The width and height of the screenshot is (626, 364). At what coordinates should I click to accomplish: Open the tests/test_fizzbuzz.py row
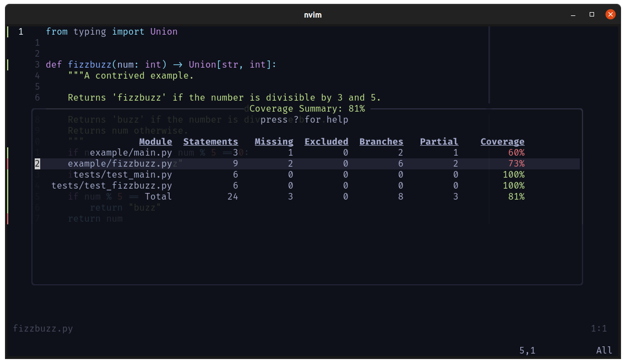click(x=307, y=186)
